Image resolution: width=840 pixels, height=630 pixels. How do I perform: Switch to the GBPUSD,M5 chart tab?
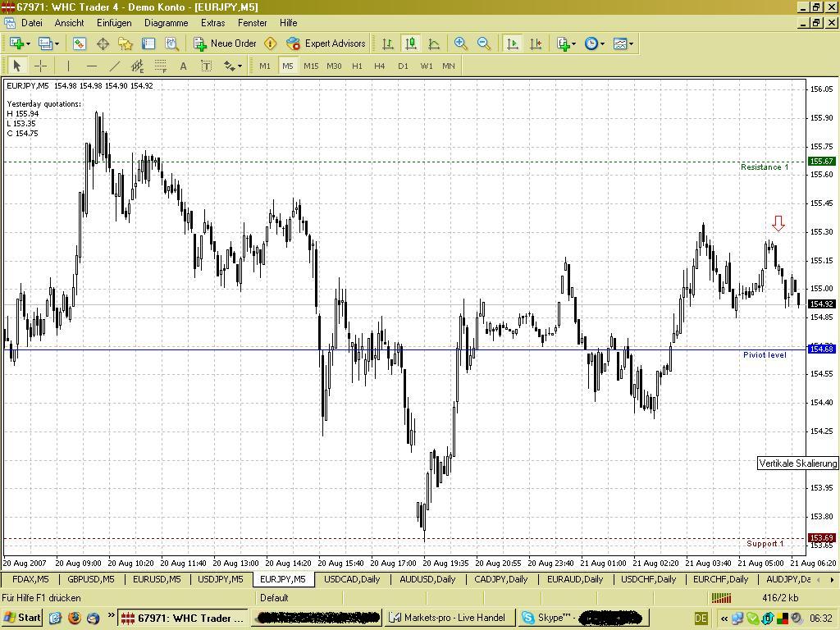pos(91,579)
